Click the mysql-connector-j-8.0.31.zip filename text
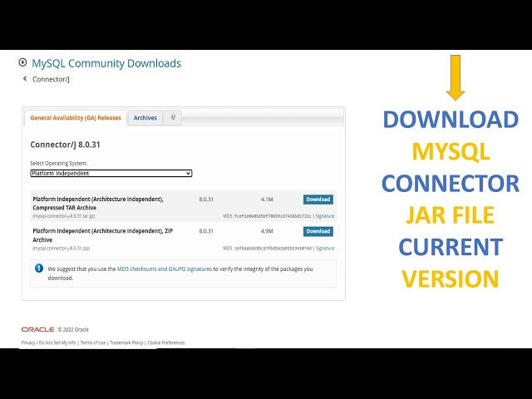Image resolution: width=532 pixels, height=399 pixels. click(61, 249)
